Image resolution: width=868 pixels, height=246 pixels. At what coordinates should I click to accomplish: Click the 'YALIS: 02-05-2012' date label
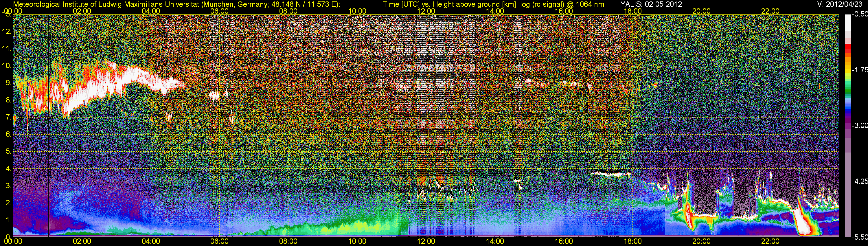pos(651,4)
